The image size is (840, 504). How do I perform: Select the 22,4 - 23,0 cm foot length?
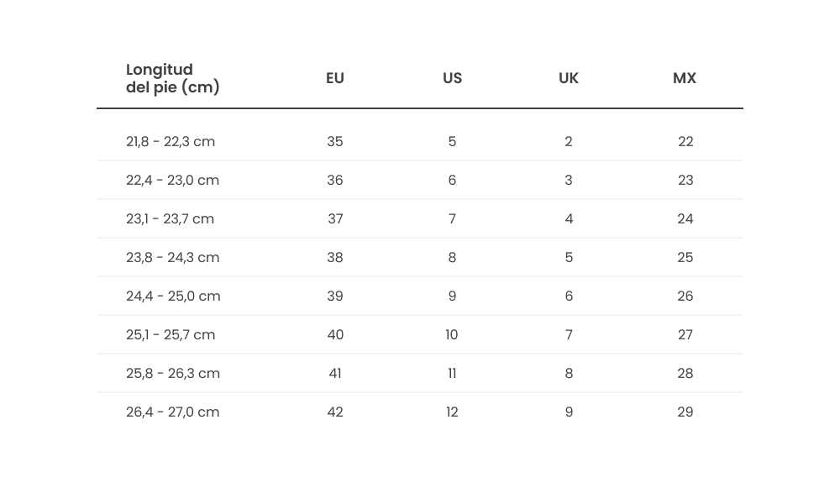[x=172, y=180]
